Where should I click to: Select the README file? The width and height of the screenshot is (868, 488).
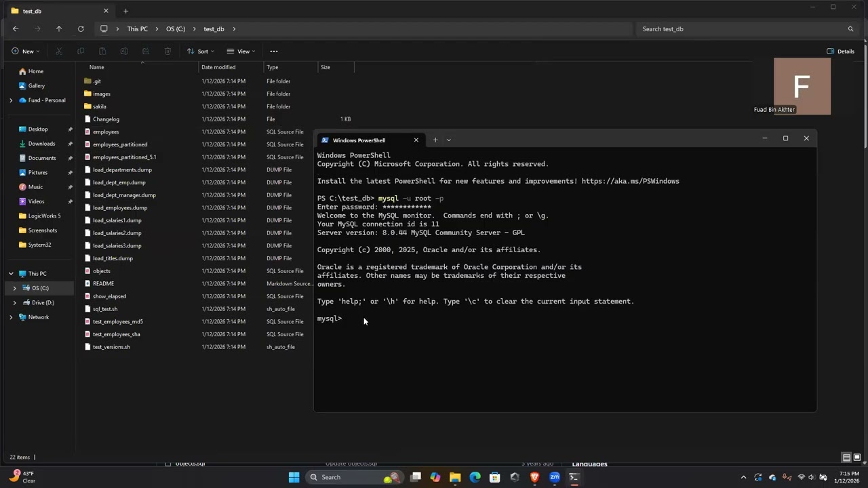[x=103, y=283]
